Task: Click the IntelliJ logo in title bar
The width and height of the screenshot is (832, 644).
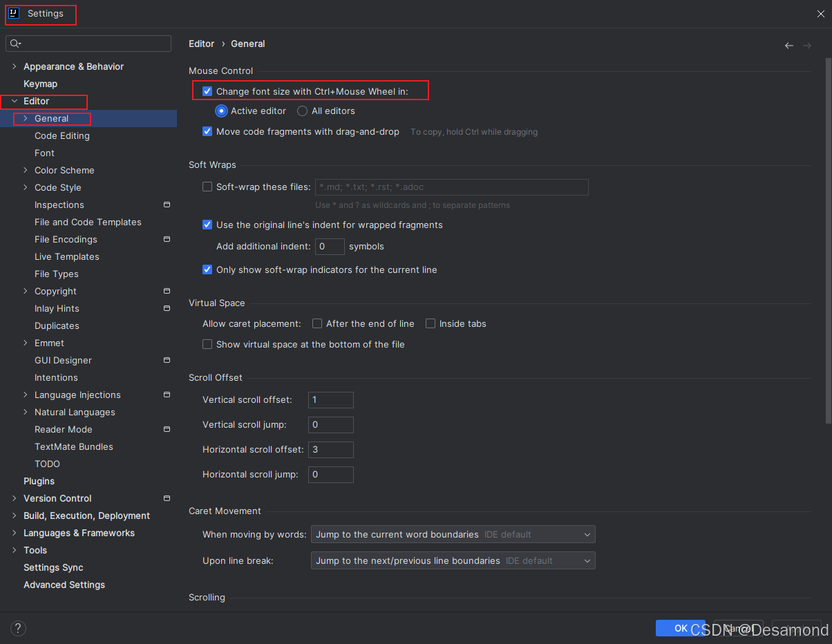Action: point(13,13)
